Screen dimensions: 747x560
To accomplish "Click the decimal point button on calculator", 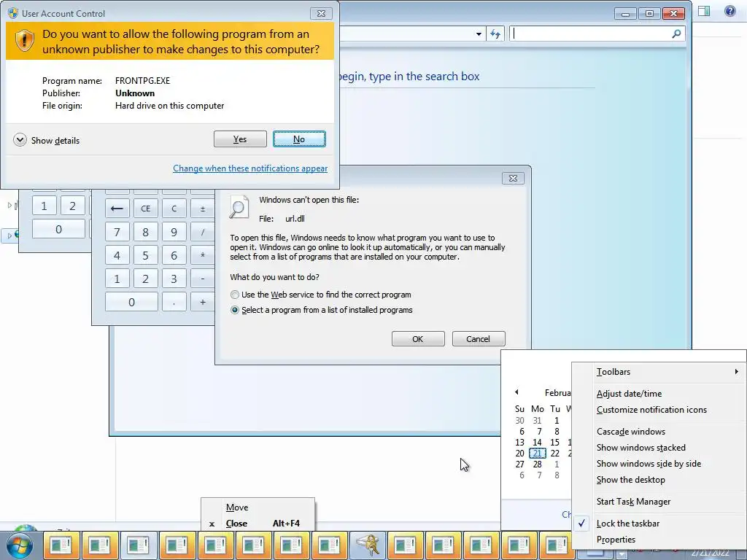I will (174, 302).
